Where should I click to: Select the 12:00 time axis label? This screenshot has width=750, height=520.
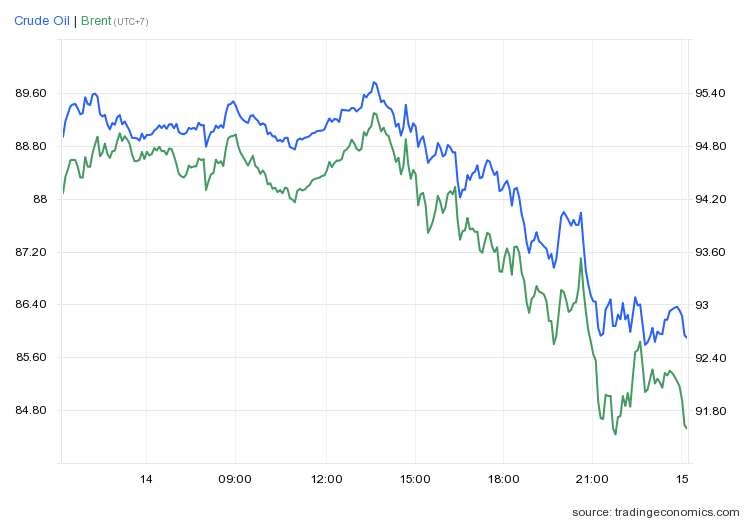[x=326, y=480]
